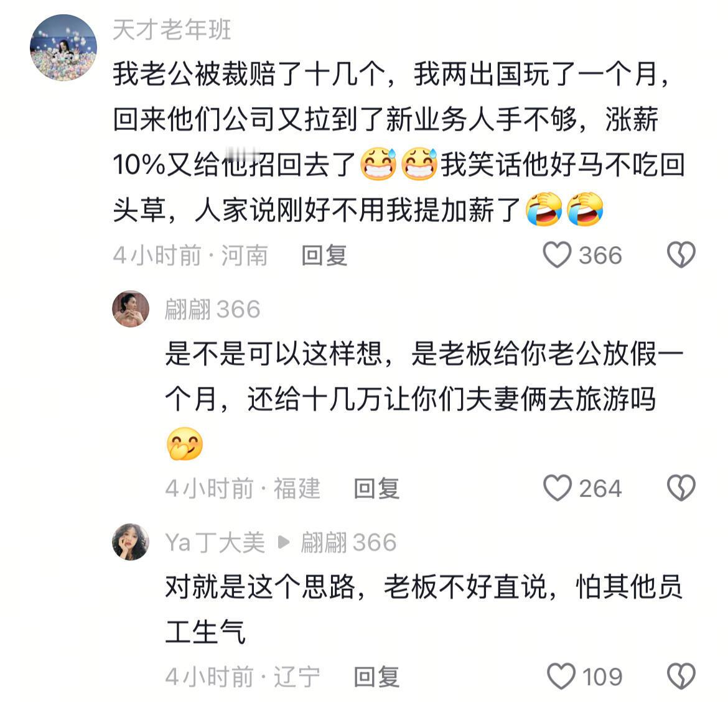Select the reply text 对就是这个思路
Screen dimensions: 728x702
pos(424,609)
